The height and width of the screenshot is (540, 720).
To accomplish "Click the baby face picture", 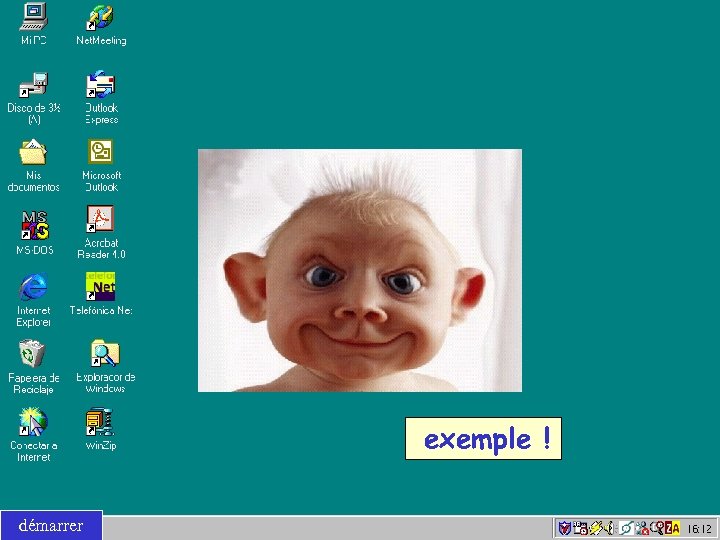I will [x=360, y=270].
